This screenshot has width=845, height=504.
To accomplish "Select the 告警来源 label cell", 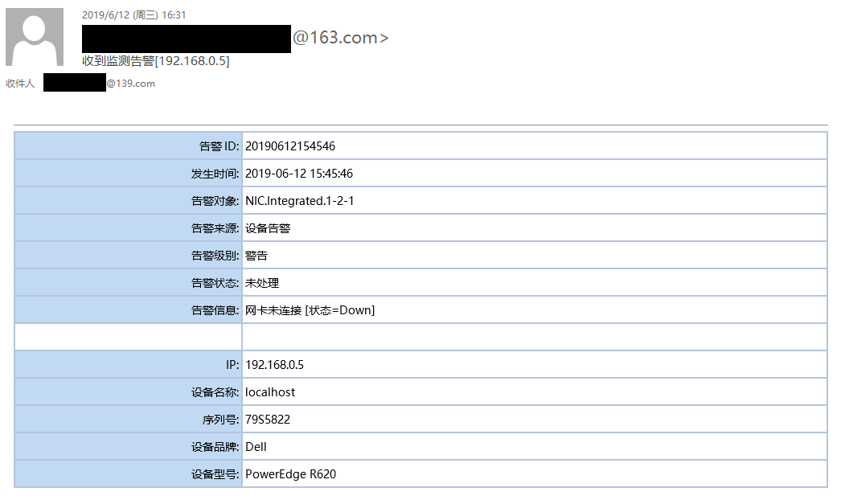I will pyautogui.click(x=129, y=228).
